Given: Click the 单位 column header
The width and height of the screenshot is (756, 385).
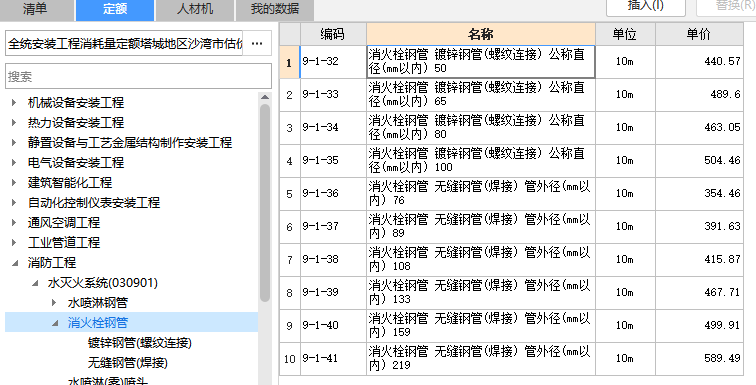Looking at the screenshot, I should [625, 34].
